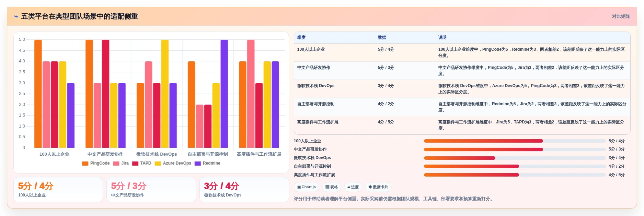This screenshot has height=216, width=644.
Task: Click the 高度插件与工作流扩展 x-axis label
Action: click(259, 154)
